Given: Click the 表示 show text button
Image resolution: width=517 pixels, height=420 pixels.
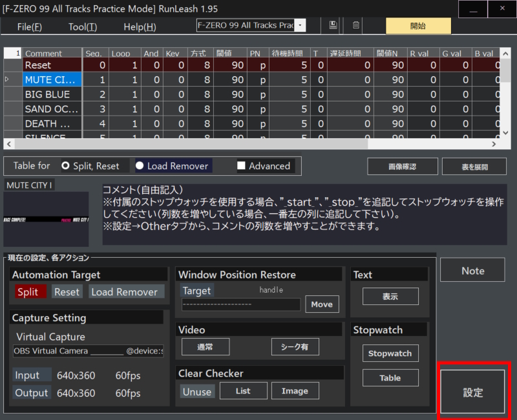Looking at the screenshot, I should click(390, 297).
